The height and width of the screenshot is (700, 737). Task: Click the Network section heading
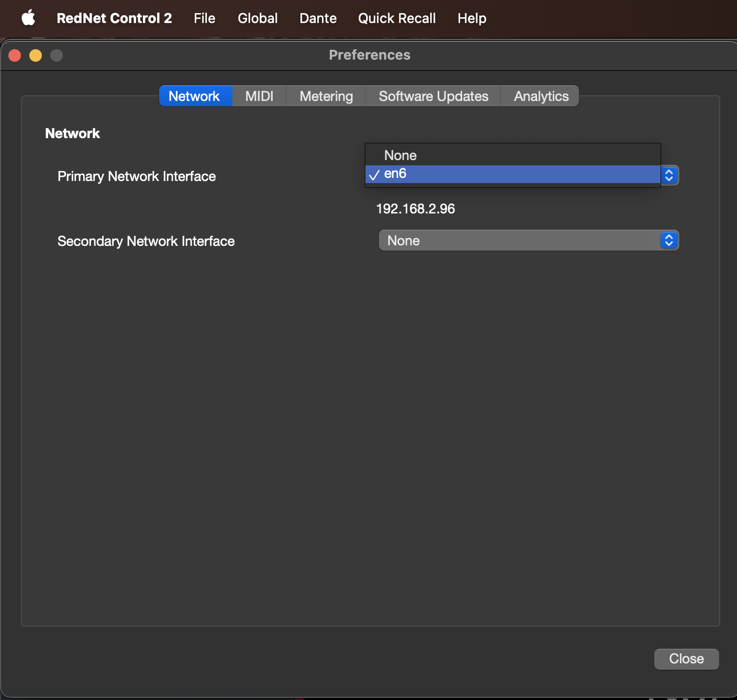(x=72, y=133)
